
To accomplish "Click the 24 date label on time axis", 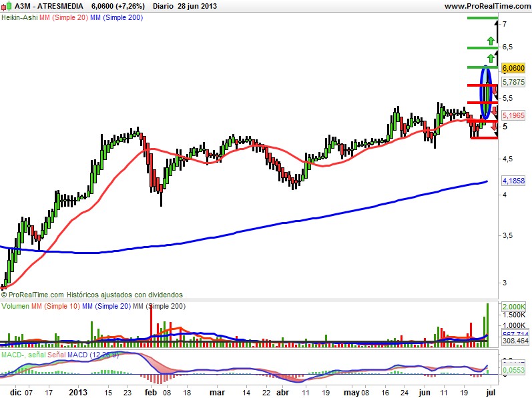I will tap(405, 393).
